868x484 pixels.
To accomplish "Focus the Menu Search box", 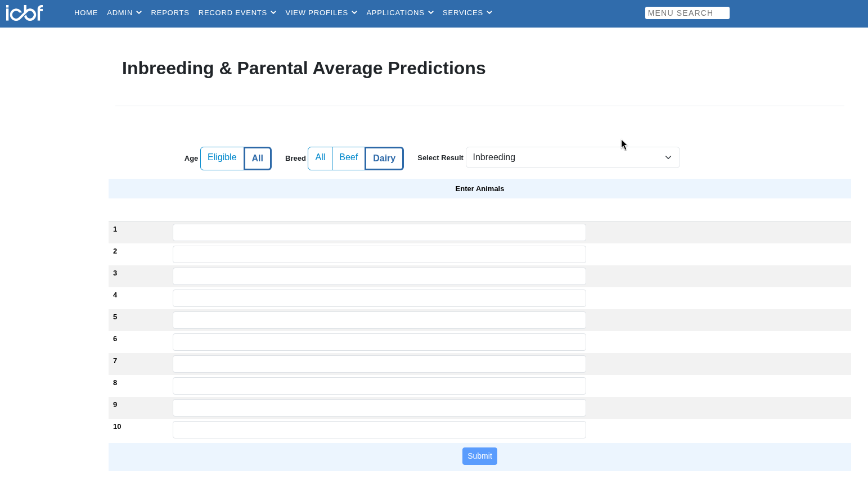I will pos(687,13).
